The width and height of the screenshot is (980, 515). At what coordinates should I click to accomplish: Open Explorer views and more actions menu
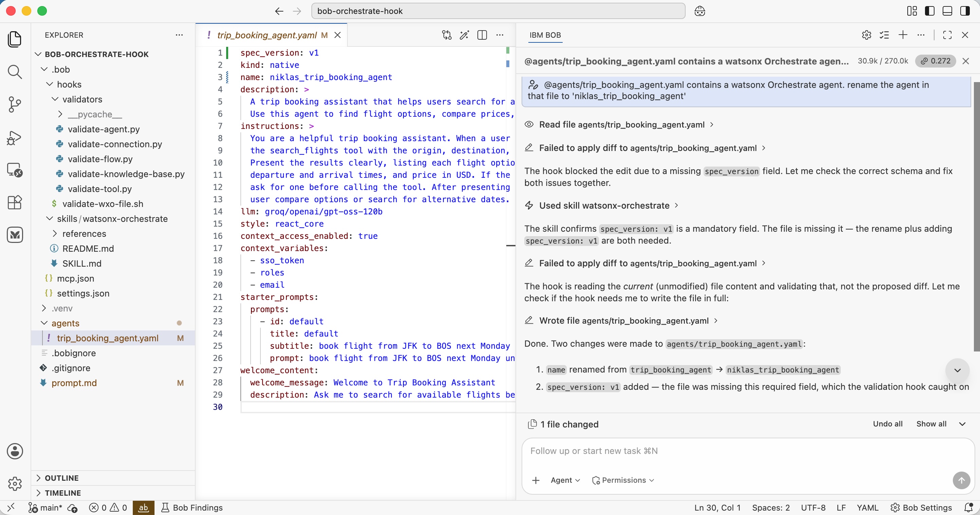click(x=179, y=35)
